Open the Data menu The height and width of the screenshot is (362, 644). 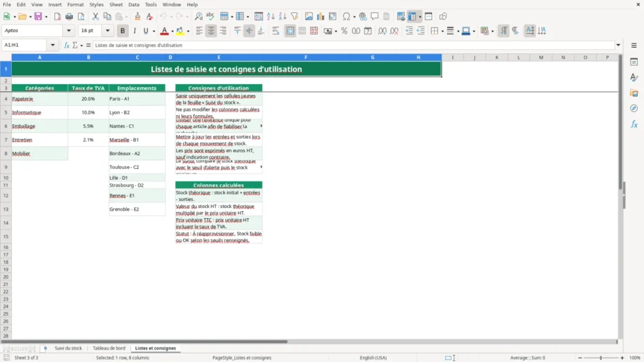tap(134, 4)
